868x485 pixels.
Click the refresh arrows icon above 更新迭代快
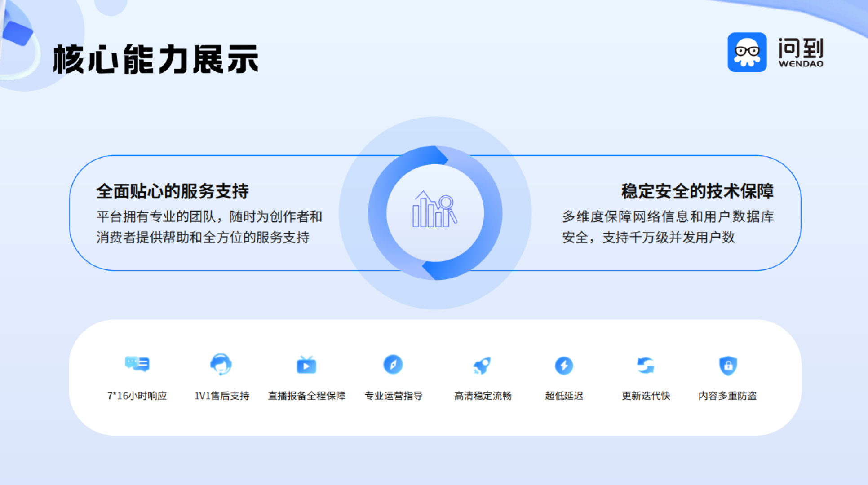(646, 365)
